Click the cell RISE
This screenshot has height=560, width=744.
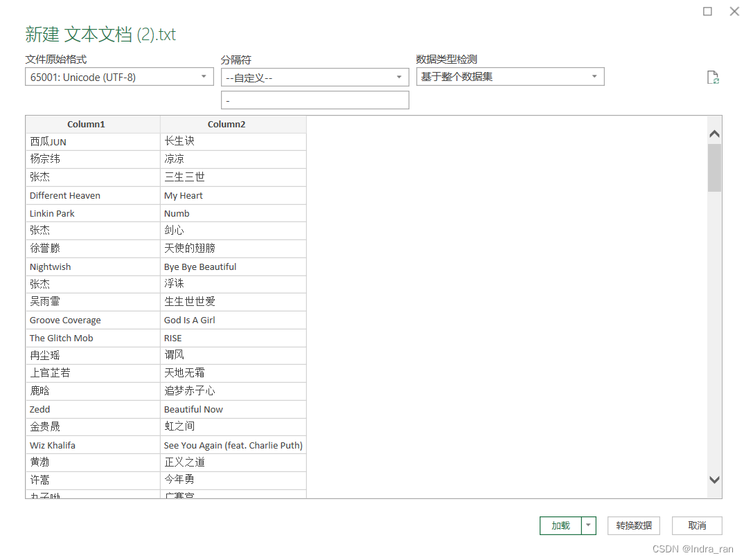(233, 338)
